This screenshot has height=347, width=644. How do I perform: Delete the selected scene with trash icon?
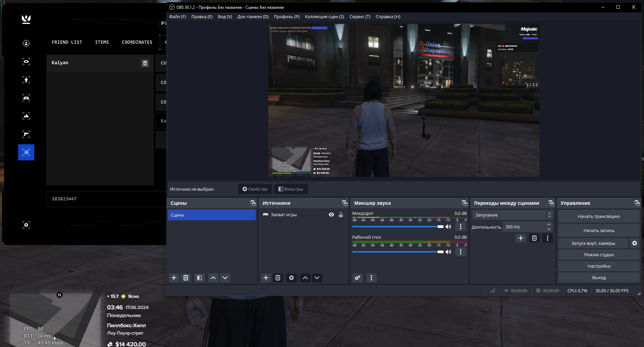(x=186, y=278)
